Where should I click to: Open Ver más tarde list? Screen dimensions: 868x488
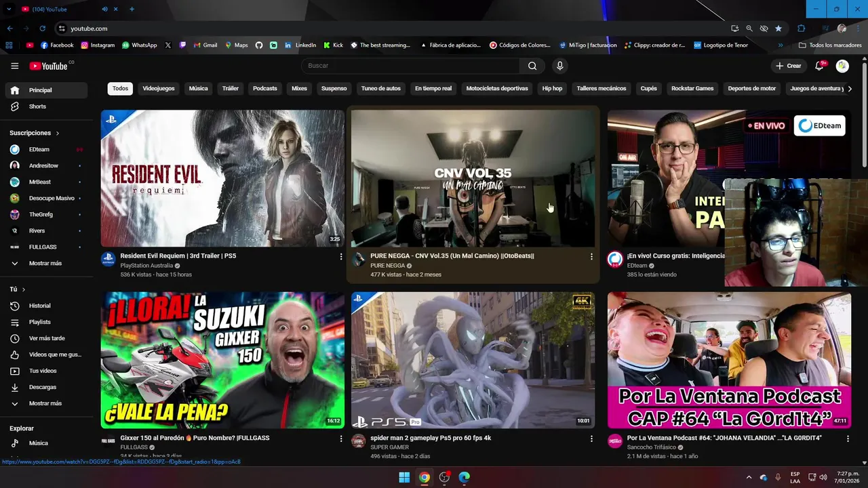tap(46, 338)
